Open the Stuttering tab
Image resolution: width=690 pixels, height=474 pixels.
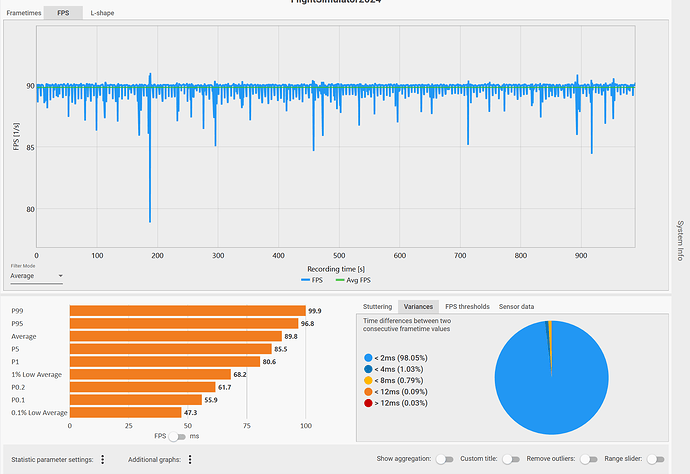point(377,307)
